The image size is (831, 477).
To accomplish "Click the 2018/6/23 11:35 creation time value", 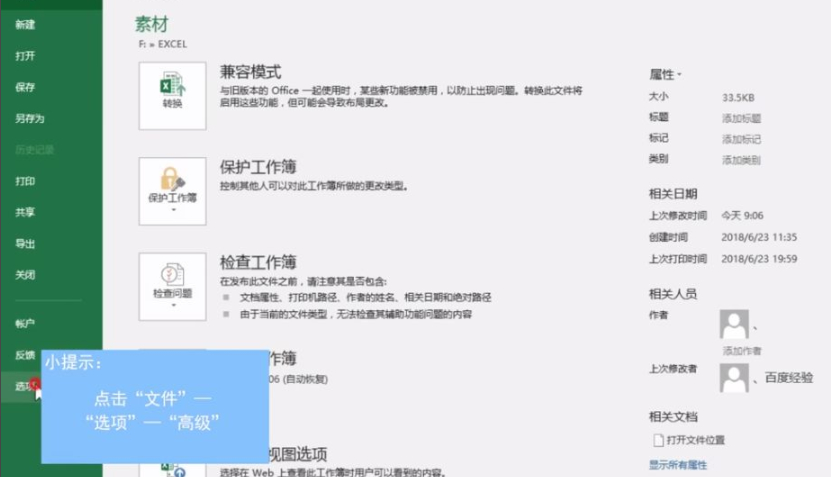I will pos(759,237).
